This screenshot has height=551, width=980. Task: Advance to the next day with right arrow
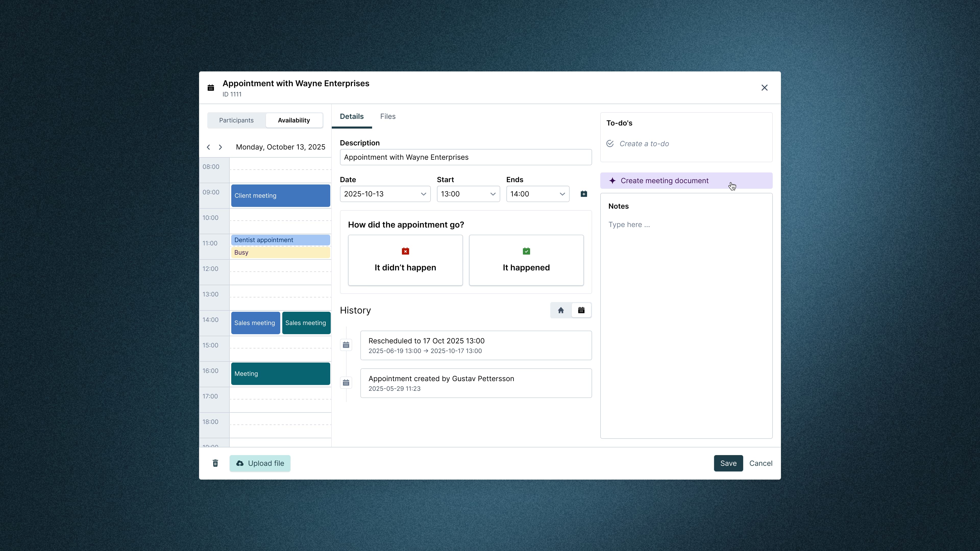(x=221, y=147)
